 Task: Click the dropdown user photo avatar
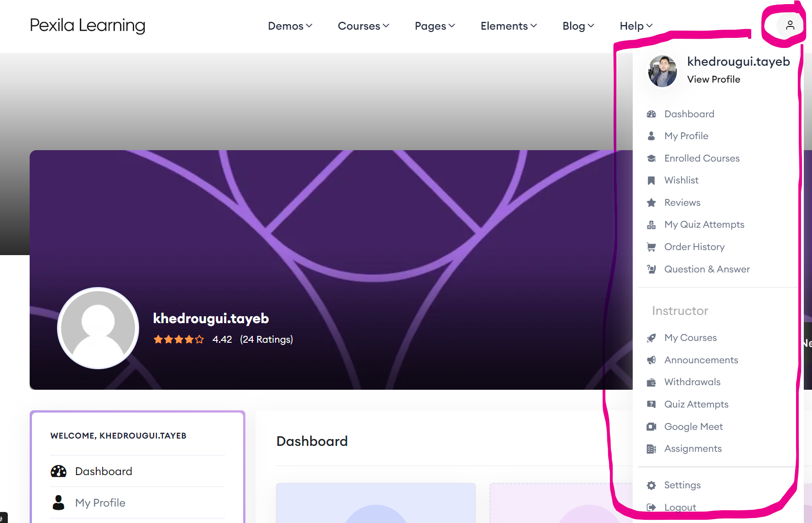662,71
